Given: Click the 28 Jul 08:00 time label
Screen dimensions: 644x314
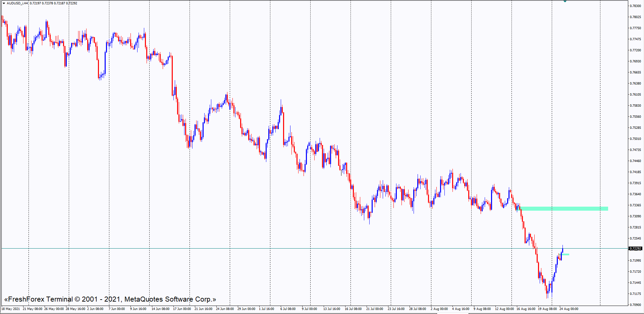Looking at the screenshot, I should (x=418, y=309).
